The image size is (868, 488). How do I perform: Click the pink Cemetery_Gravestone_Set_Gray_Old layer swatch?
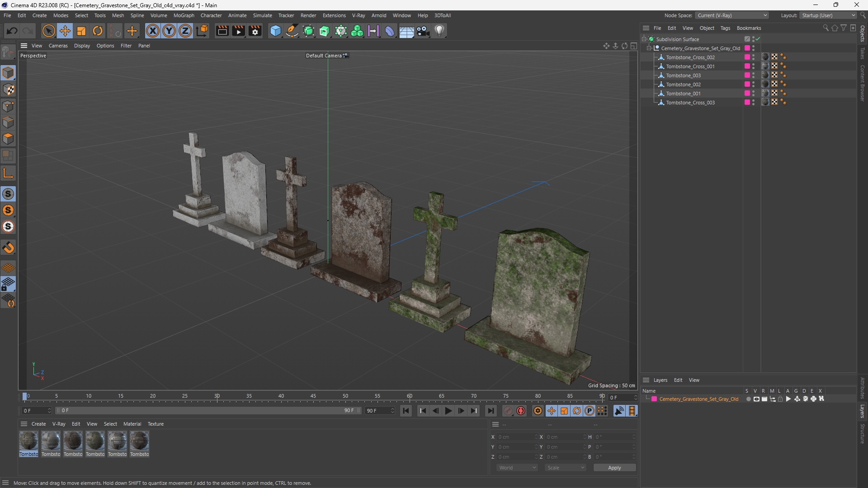coord(654,399)
